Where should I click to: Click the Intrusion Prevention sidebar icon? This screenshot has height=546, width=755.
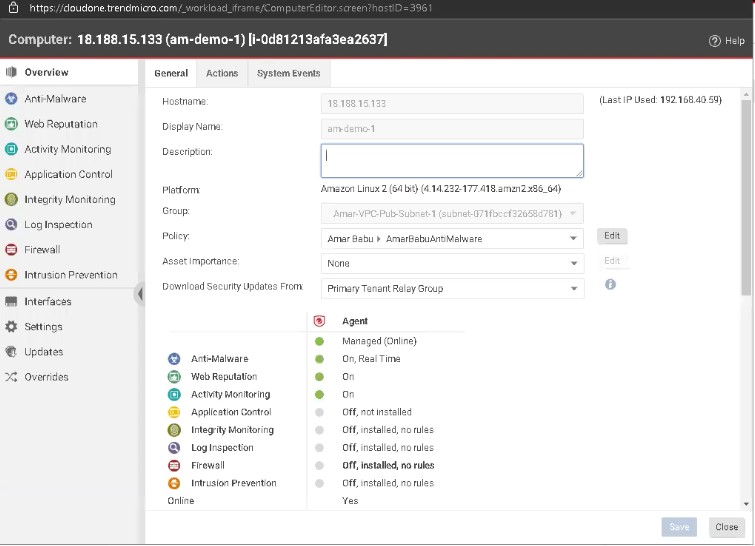[11, 275]
